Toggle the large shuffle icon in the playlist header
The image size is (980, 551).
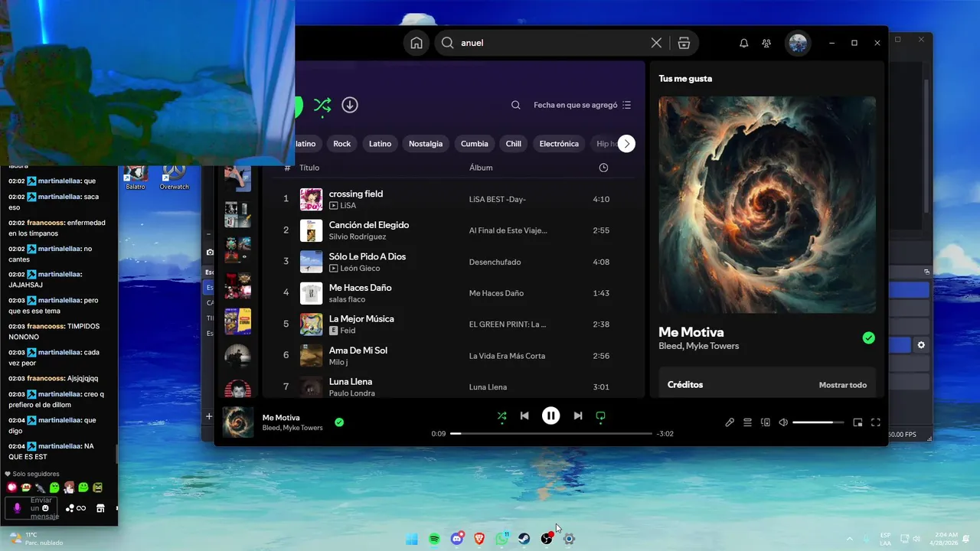coord(322,105)
